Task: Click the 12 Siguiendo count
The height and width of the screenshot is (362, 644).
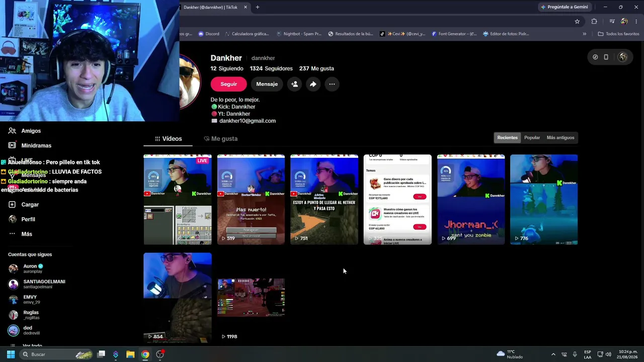Action: coord(227,68)
